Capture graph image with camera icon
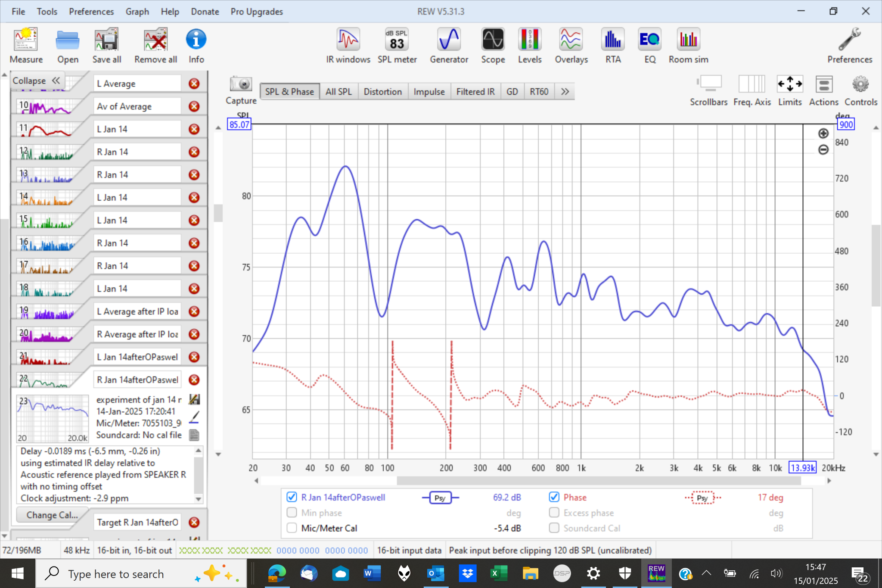Viewport: 882px width, 588px height. [x=241, y=84]
